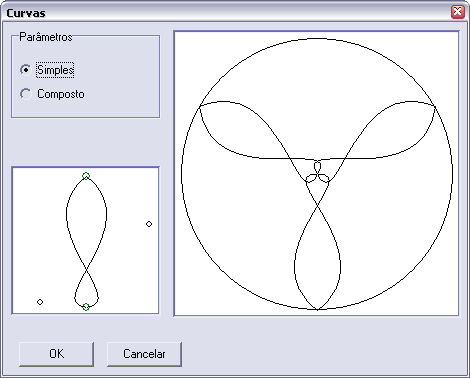Click the top green control point on the curve

click(86, 176)
